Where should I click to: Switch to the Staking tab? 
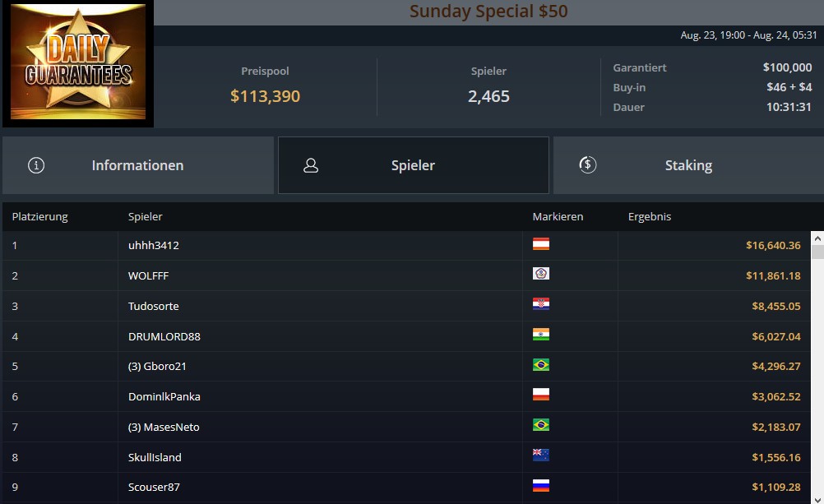688,165
